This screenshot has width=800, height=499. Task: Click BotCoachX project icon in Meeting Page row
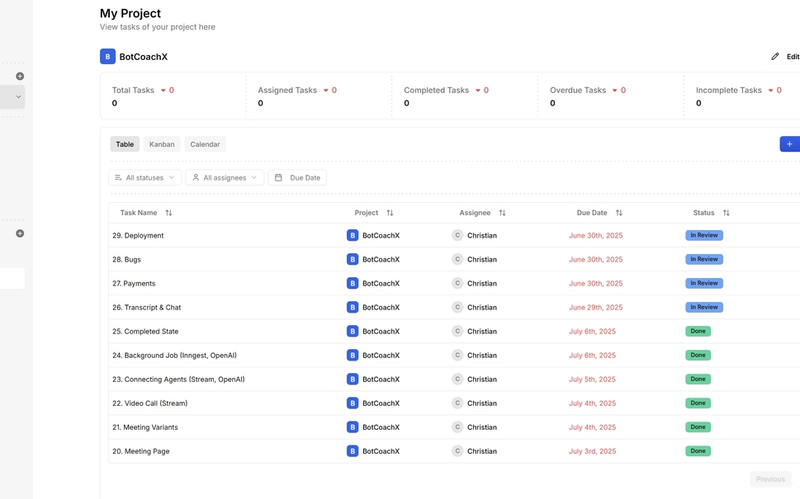pos(353,451)
